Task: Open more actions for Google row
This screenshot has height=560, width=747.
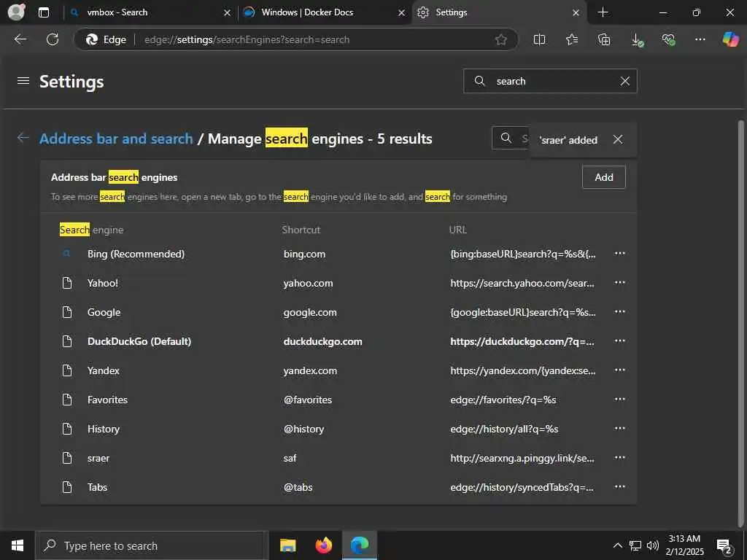Action: [619, 312]
